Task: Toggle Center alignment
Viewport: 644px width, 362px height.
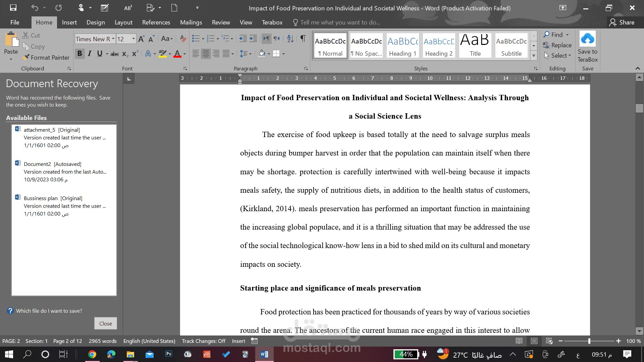Action: point(206,54)
